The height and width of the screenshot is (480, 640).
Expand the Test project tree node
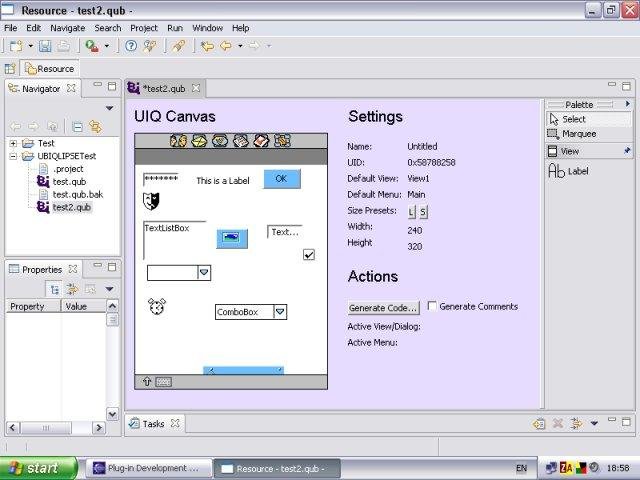[13, 143]
